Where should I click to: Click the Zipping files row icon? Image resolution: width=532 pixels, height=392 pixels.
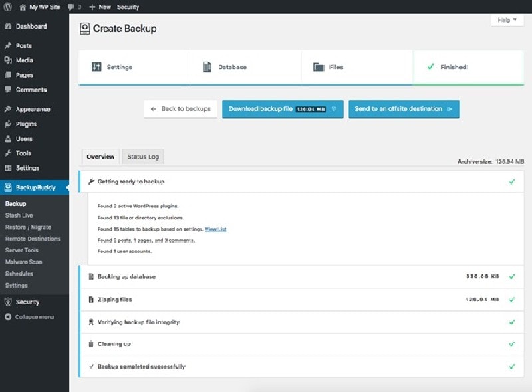click(x=91, y=300)
